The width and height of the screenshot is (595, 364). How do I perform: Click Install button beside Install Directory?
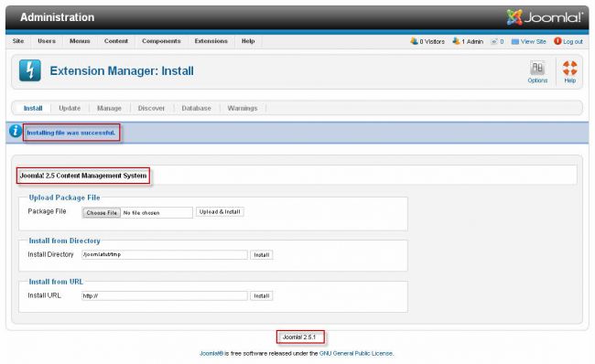262,255
